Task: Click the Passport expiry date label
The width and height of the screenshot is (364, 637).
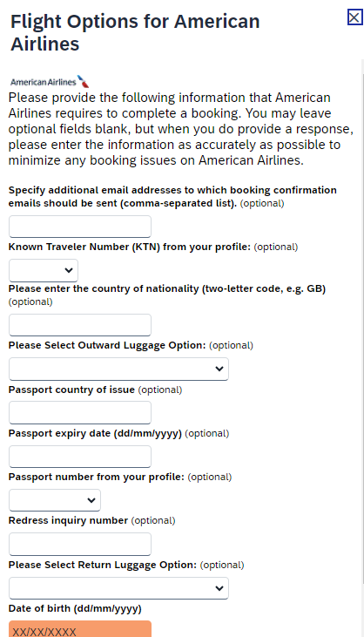Action: coord(95,433)
